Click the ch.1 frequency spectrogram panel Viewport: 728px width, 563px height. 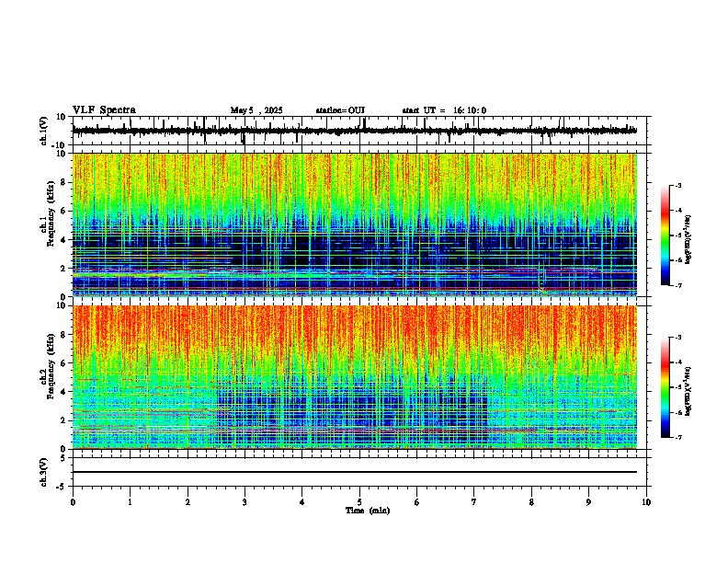point(354,224)
